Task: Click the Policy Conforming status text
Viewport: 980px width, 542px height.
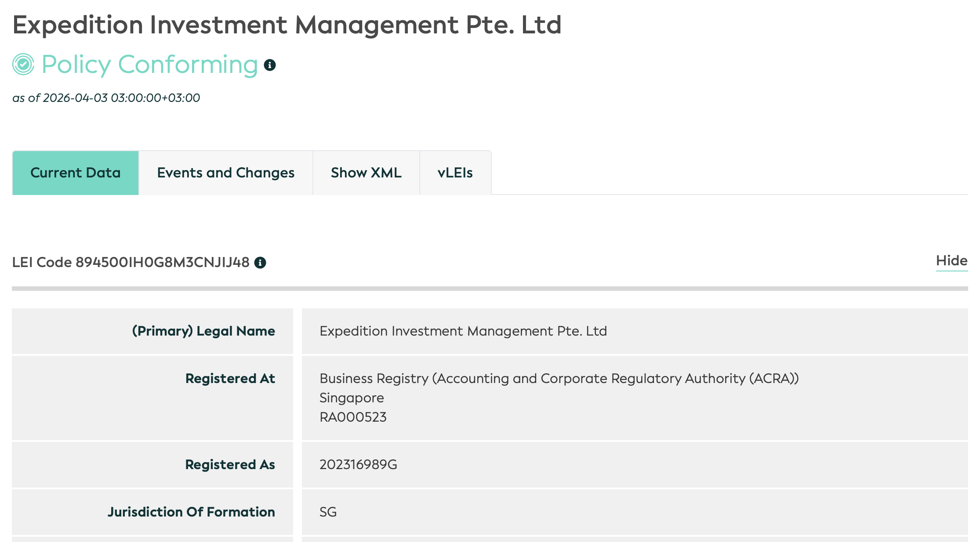Action: pyautogui.click(x=150, y=65)
